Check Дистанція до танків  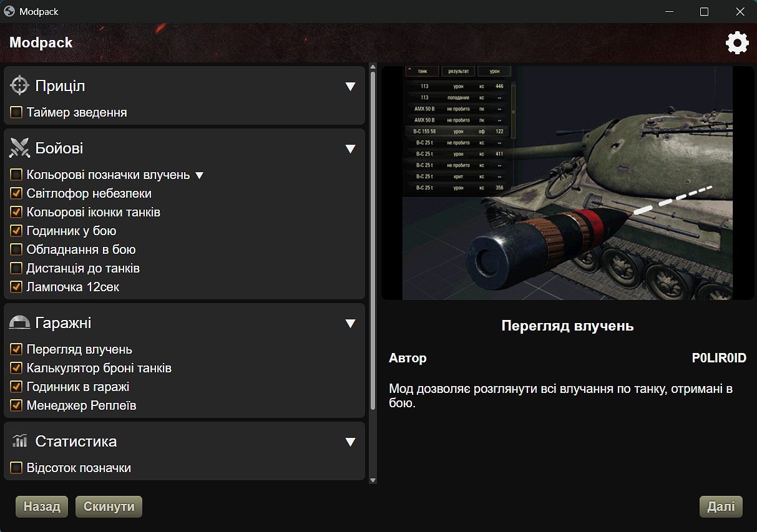[16, 269]
